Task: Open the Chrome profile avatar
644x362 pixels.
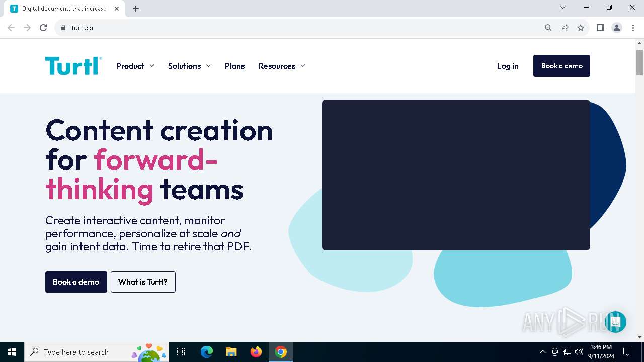Action: [617, 28]
